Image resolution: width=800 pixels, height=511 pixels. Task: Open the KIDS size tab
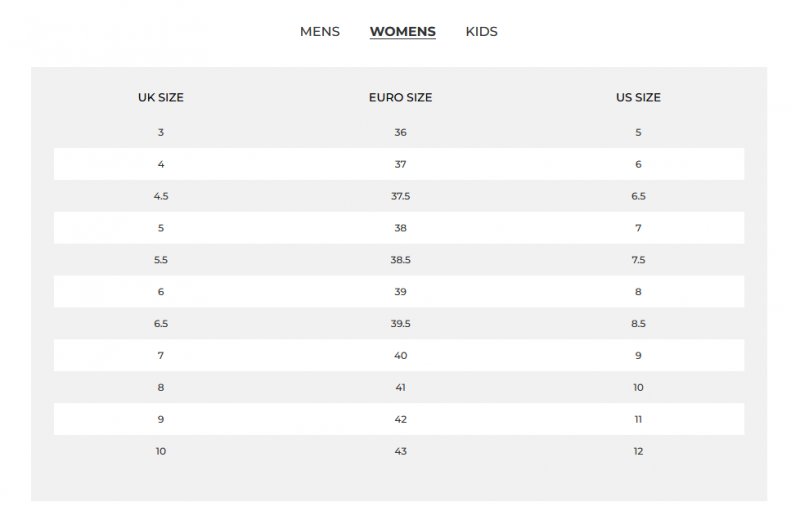(x=481, y=32)
